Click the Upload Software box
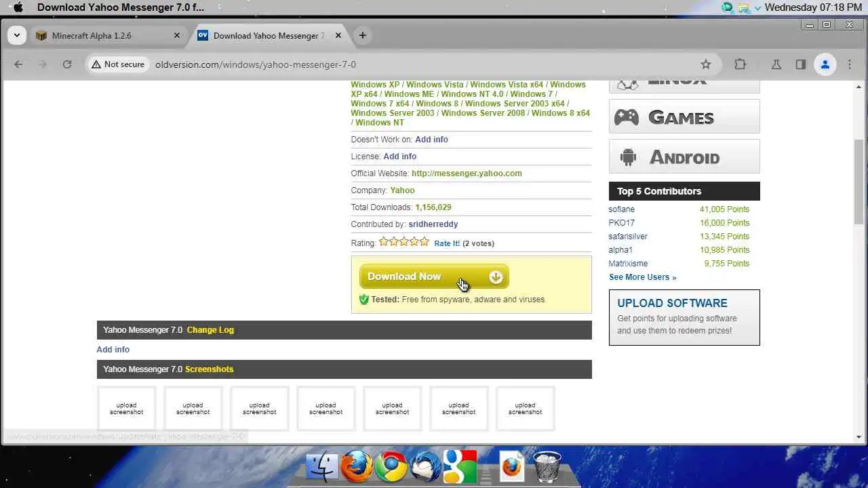The image size is (868, 488). click(x=684, y=317)
